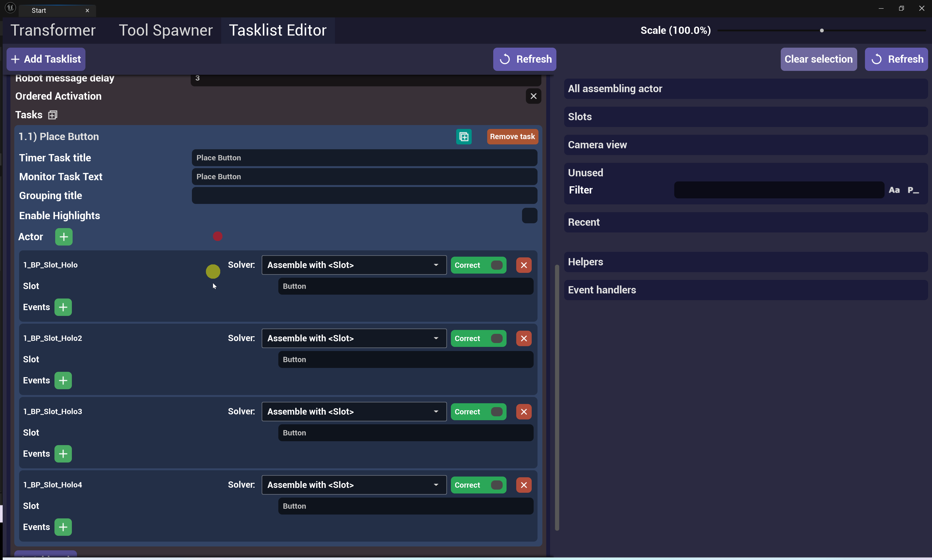Delete the 1_BP_Slot_Holo2 actor with red X

[523, 338]
